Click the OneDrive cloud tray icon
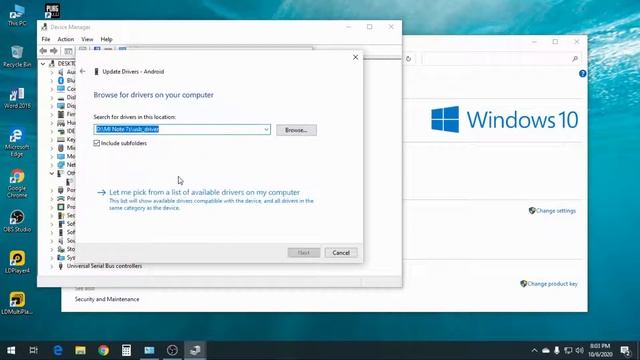This screenshot has width=640, height=360. tap(546, 351)
